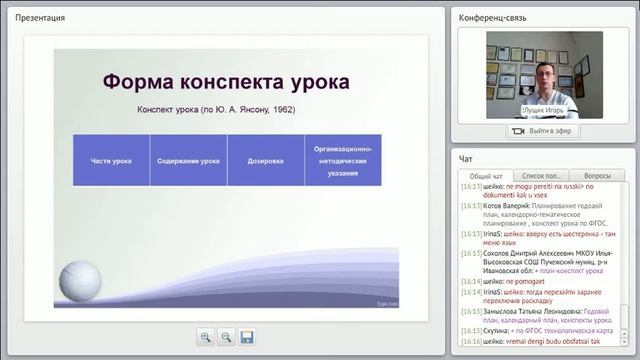Click the subtitle 'Конспект урока (по Ю. А. Янсону, 1962)'
This screenshot has width=640, height=360.
pos(216,109)
